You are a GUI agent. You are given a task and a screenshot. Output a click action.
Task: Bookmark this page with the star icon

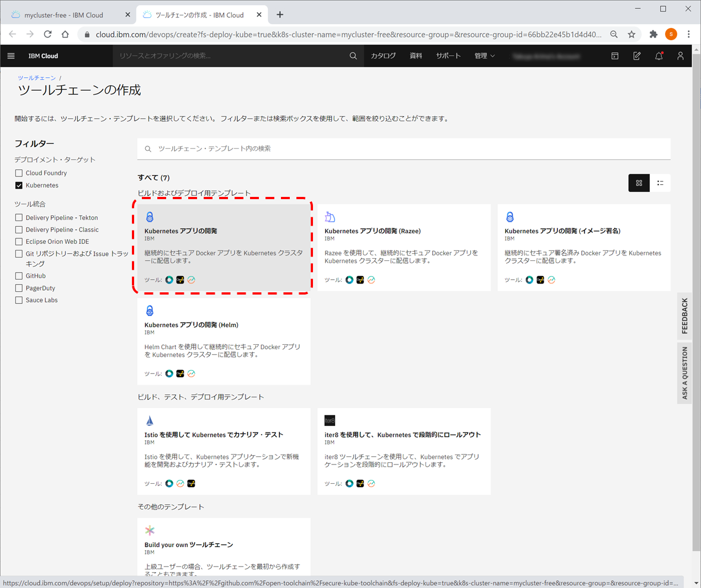click(631, 34)
